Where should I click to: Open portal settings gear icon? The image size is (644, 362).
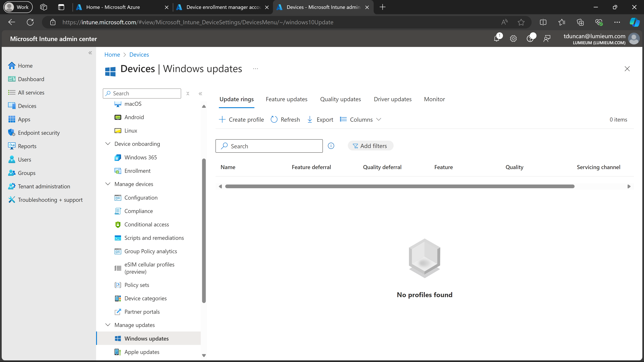click(513, 39)
